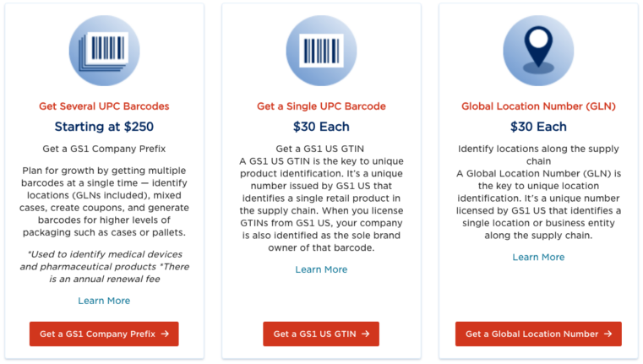The width and height of the screenshot is (643, 364).
Task: Click the location pin icon
Action: (538, 51)
